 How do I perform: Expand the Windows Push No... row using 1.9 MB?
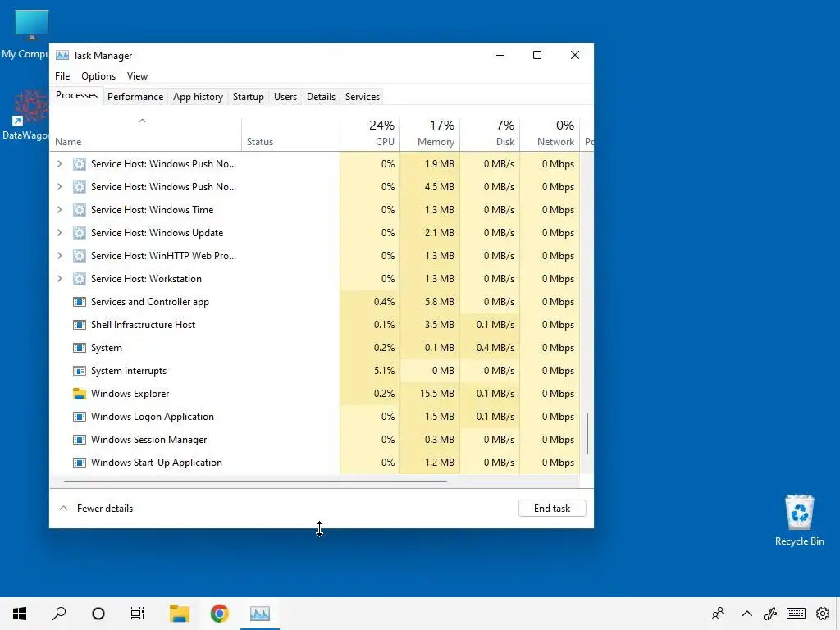pos(59,164)
